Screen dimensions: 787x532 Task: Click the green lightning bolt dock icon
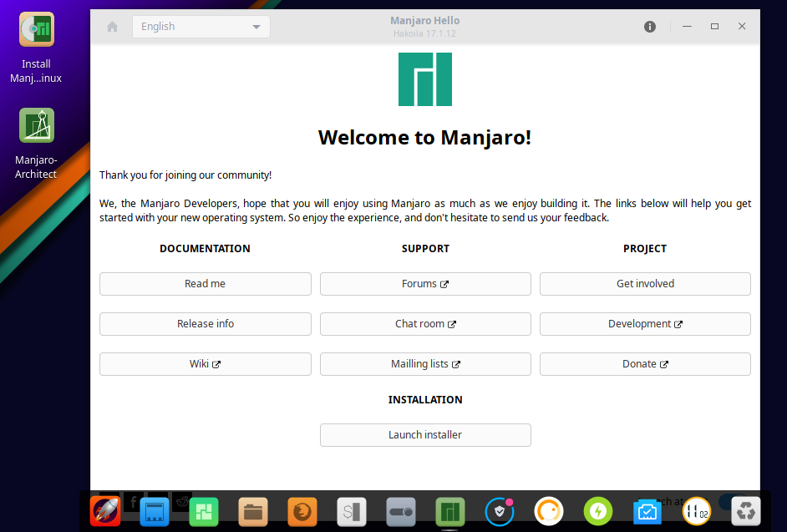[x=597, y=511]
